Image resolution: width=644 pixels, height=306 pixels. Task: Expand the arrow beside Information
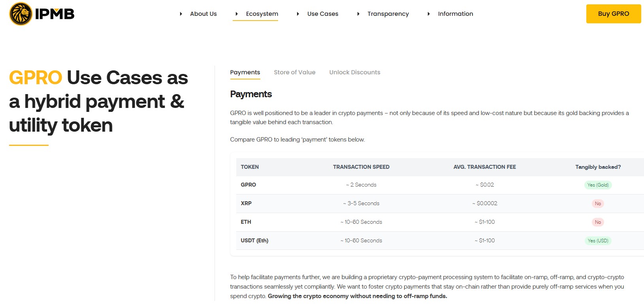429,14
